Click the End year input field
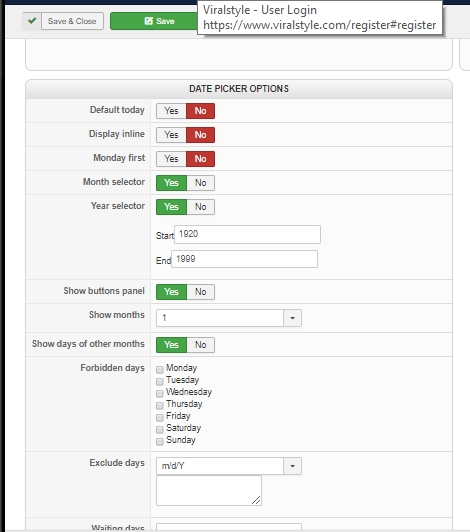470x532 pixels. (x=244, y=259)
